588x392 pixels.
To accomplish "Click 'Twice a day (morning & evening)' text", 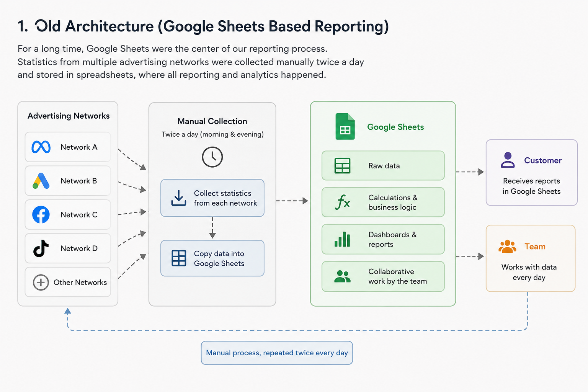I will point(212,134).
